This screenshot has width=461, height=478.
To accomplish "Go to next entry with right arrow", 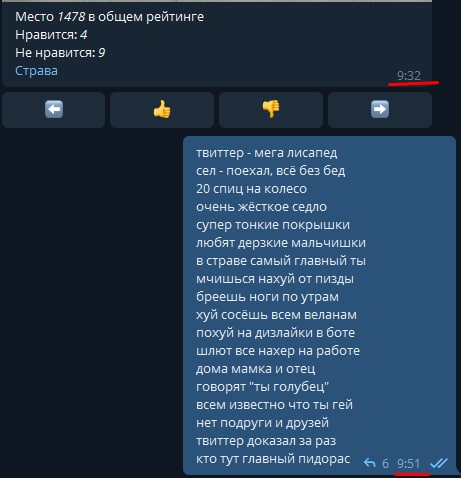I will point(380,110).
